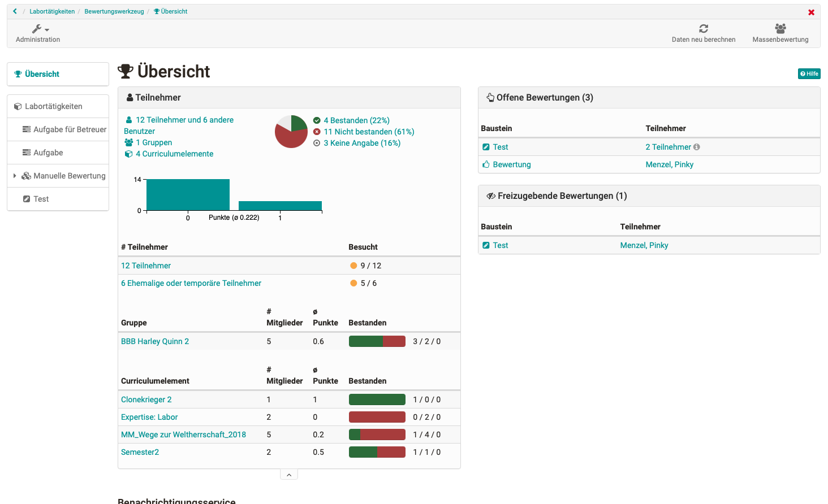Click the info icon beside 2 Teilnehmer

(697, 147)
